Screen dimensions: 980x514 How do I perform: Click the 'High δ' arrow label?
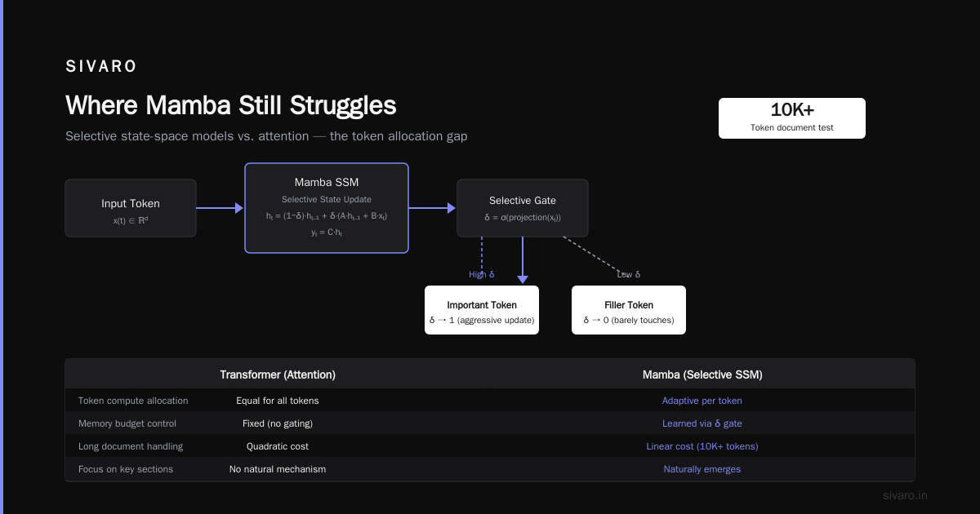tap(482, 274)
